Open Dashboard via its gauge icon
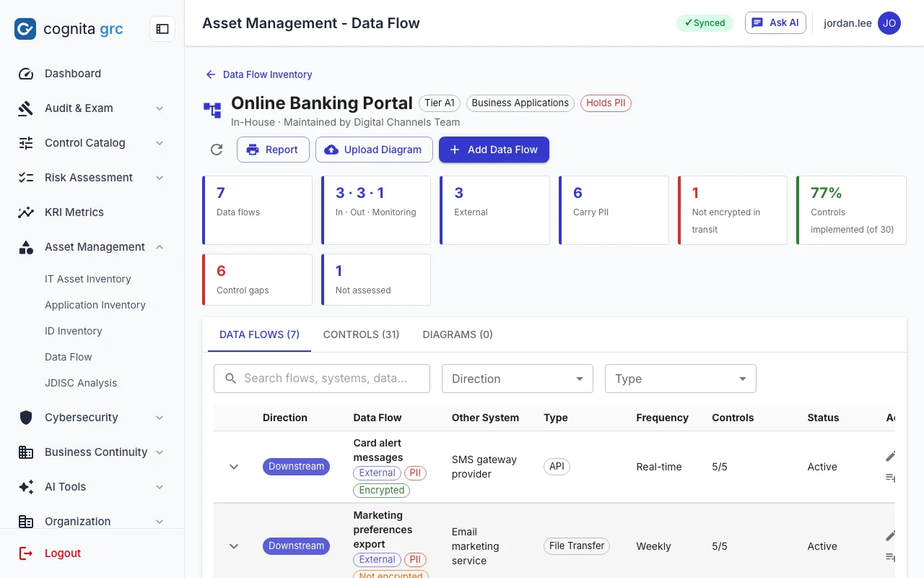This screenshot has width=924, height=578. (x=26, y=74)
